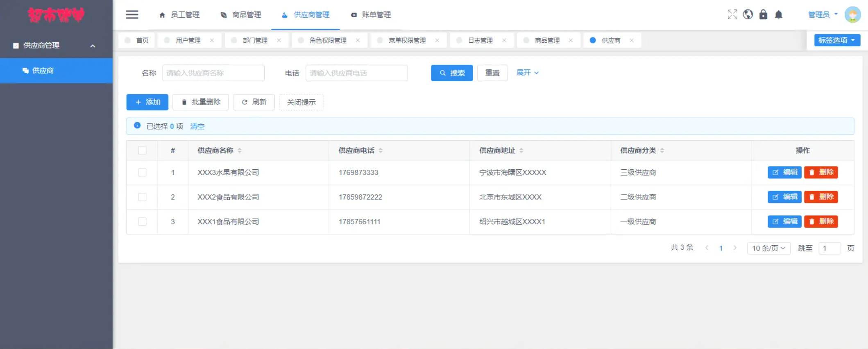Screen dimensions: 868x349
Task: Click the administrator avatar image
Action: click(852, 15)
